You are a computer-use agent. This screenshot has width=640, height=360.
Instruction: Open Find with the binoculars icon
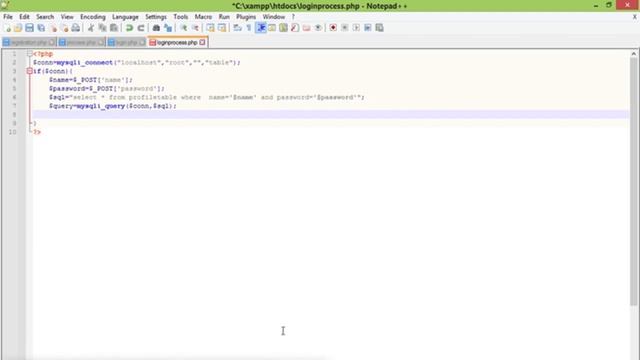pos(156,28)
